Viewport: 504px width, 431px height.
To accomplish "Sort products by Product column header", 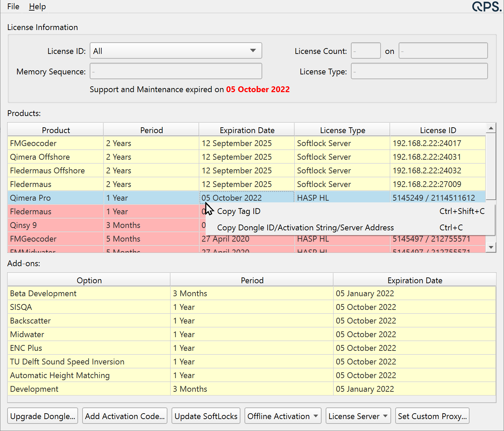I will [56, 130].
